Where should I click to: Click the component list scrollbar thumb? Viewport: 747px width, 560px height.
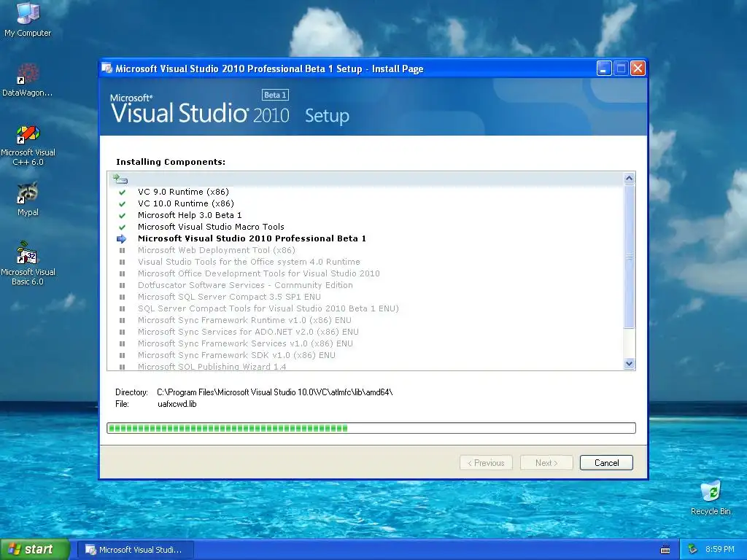629,257
